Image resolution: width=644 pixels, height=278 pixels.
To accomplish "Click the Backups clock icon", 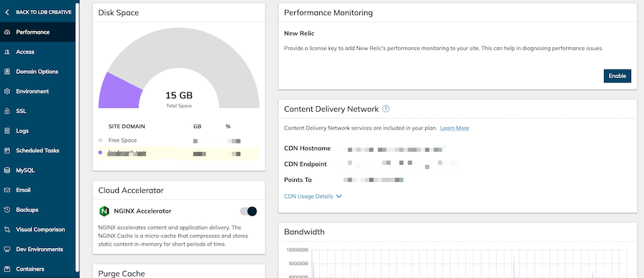I will click(x=7, y=210).
